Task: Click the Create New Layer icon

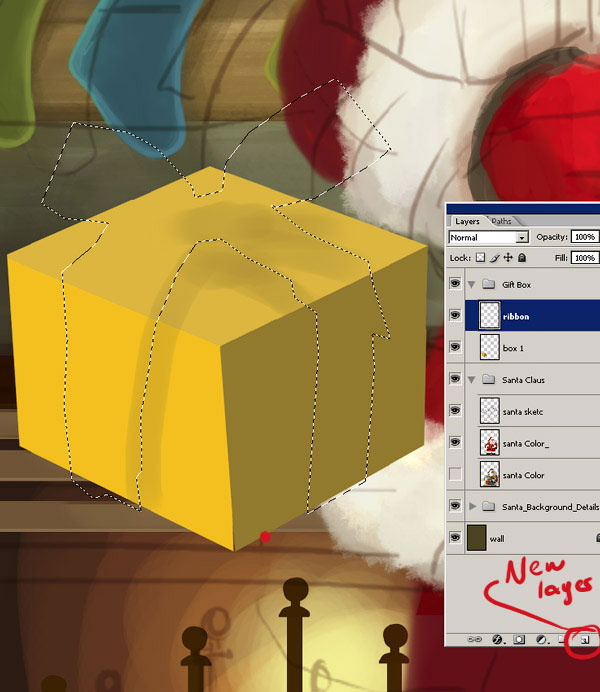Action: (586, 638)
